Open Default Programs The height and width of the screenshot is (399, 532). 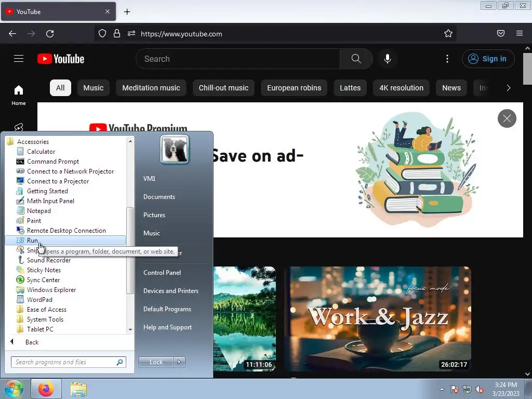[167, 309]
